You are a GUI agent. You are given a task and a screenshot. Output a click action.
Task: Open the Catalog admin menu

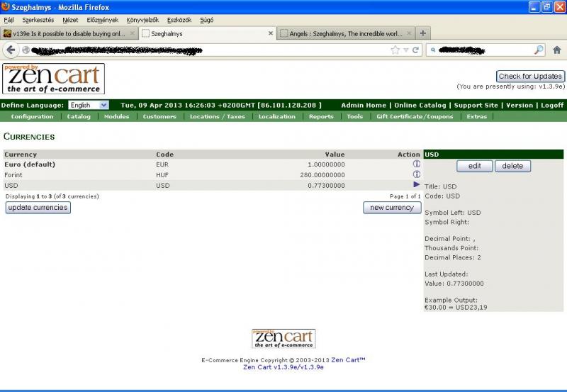pyautogui.click(x=79, y=116)
